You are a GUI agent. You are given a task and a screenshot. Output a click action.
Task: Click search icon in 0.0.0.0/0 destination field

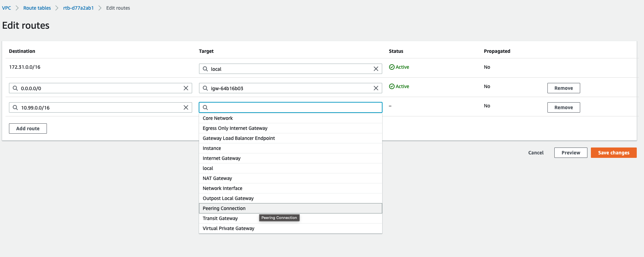15,88
